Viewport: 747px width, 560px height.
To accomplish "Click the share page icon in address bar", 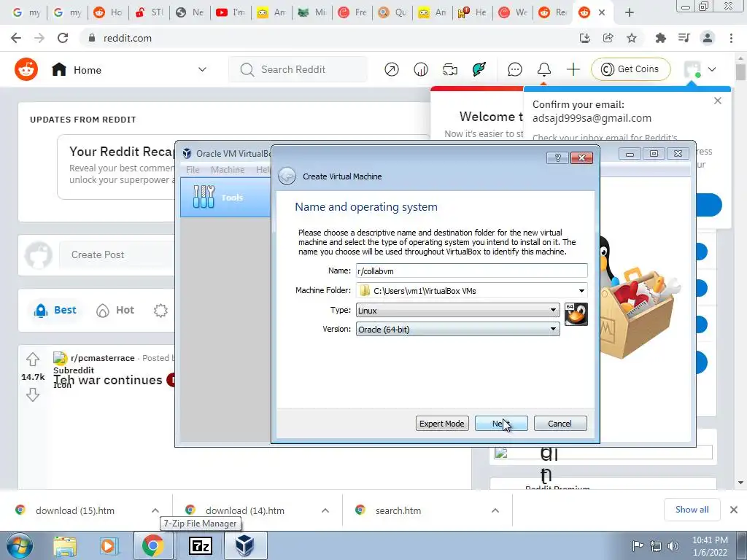I will click(x=608, y=38).
